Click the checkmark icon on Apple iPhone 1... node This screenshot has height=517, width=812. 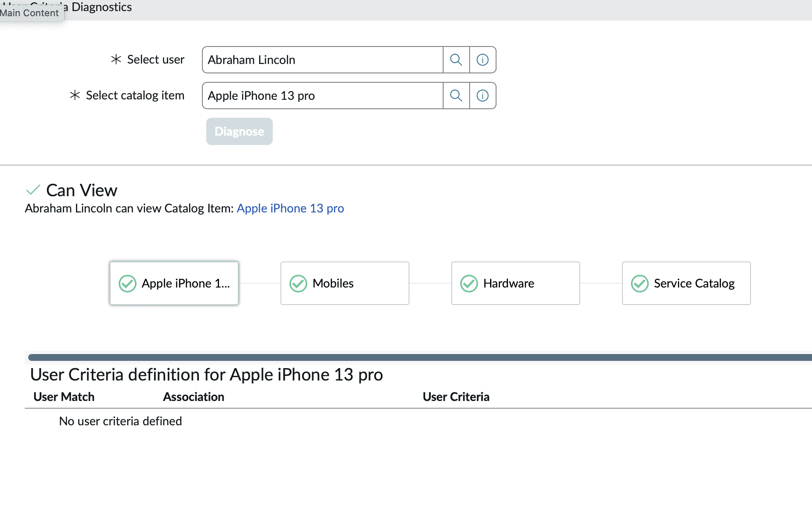[x=127, y=283]
